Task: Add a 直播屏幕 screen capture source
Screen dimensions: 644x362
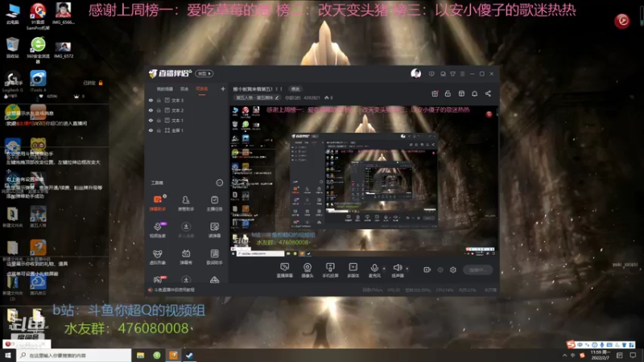Action: click(x=285, y=270)
